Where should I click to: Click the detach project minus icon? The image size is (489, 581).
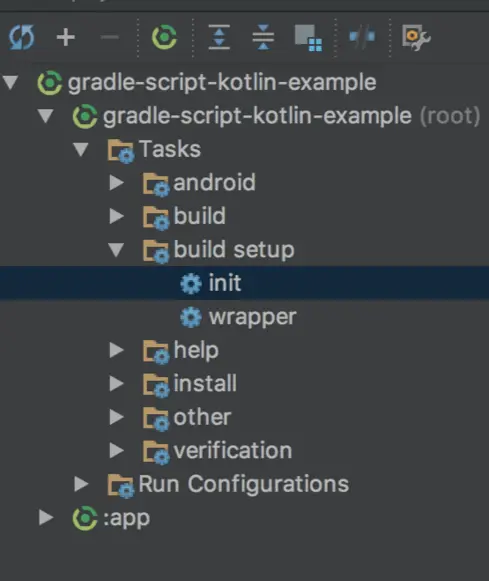click(109, 37)
